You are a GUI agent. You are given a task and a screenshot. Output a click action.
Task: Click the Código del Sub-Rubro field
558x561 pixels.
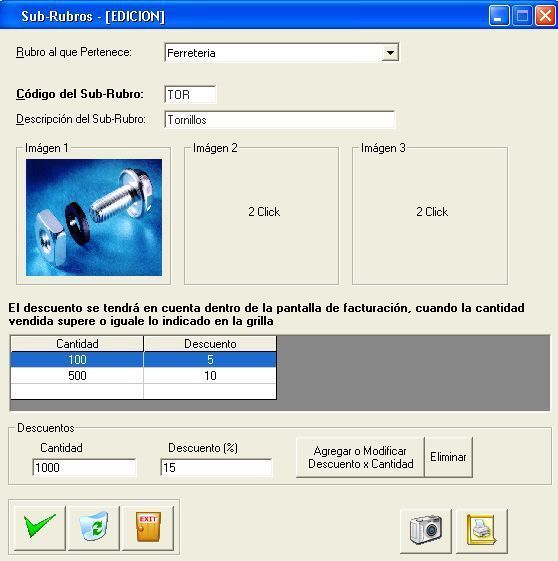[x=190, y=95]
